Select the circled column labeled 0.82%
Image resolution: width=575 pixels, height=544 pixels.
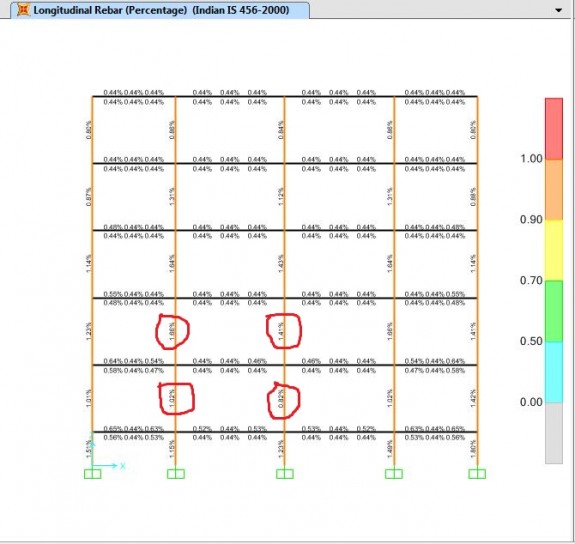pos(284,398)
